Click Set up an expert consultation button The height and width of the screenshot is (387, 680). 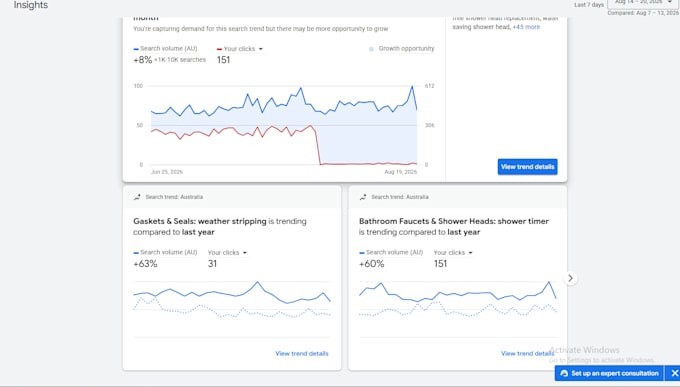pyautogui.click(x=609, y=373)
